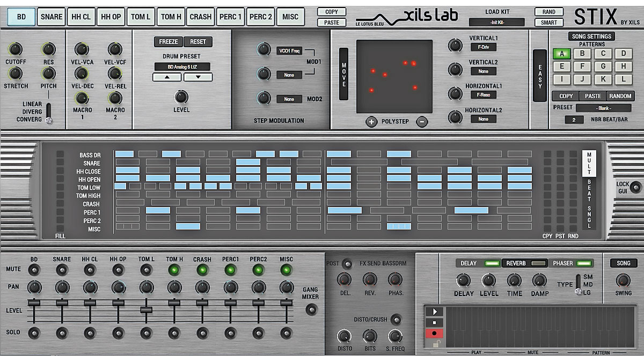Switch to the SNARE tab
The height and width of the screenshot is (362, 644).
pyautogui.click(x=52, y=17)
